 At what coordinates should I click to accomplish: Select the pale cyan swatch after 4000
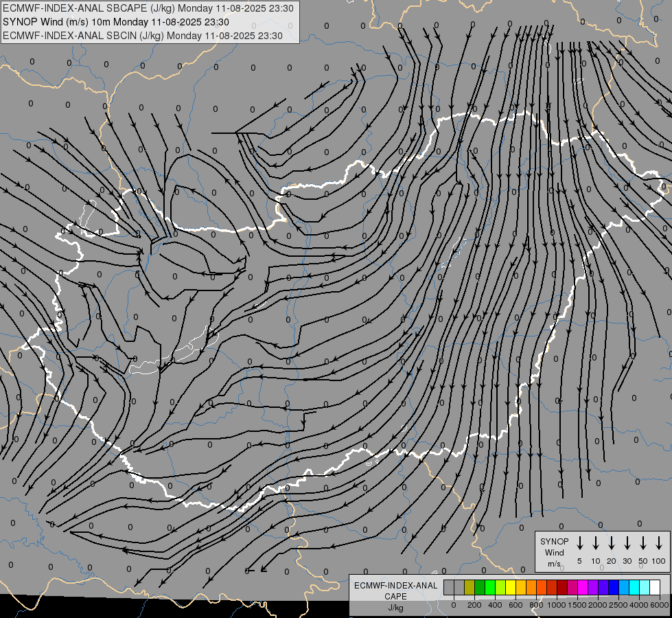(645, 587)
